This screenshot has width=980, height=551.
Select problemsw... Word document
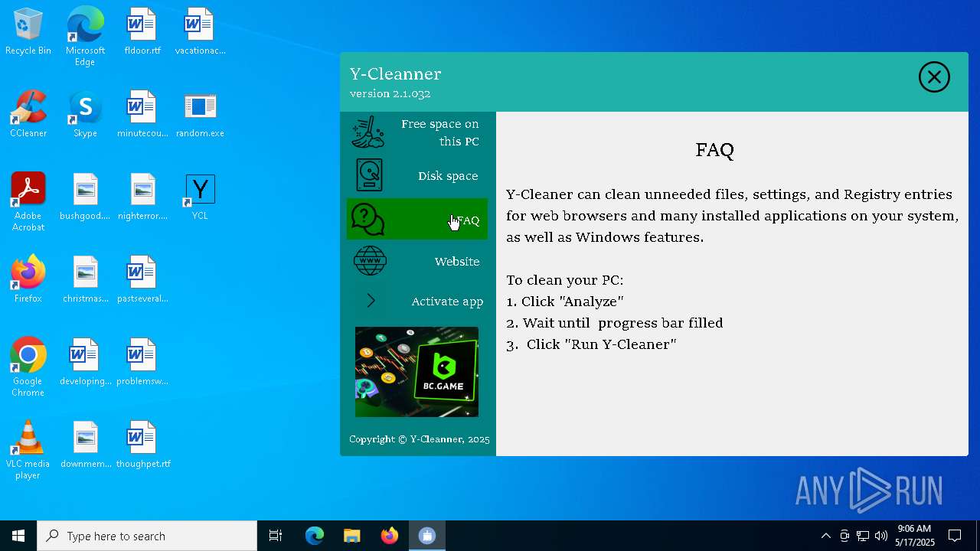pyautogui.click(x=142, y=363)
